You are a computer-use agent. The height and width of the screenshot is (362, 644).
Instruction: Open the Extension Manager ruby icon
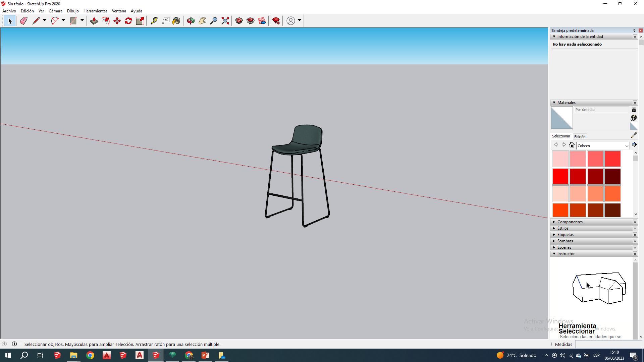tap(276, 21)
